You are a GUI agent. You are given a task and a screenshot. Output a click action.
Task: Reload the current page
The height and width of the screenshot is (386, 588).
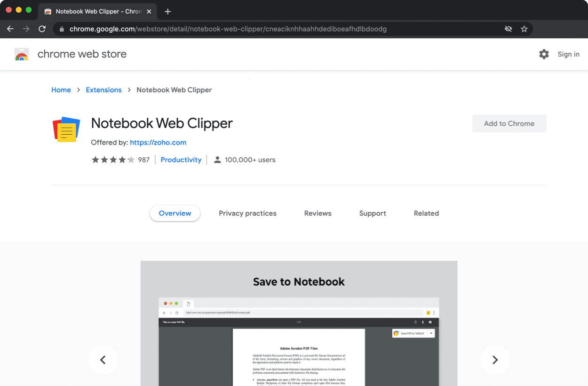click(42, 29)
